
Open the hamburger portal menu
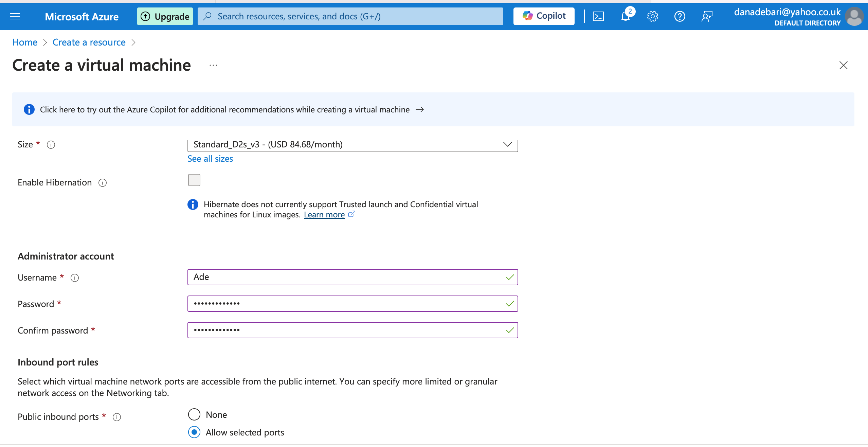(15, 16)
